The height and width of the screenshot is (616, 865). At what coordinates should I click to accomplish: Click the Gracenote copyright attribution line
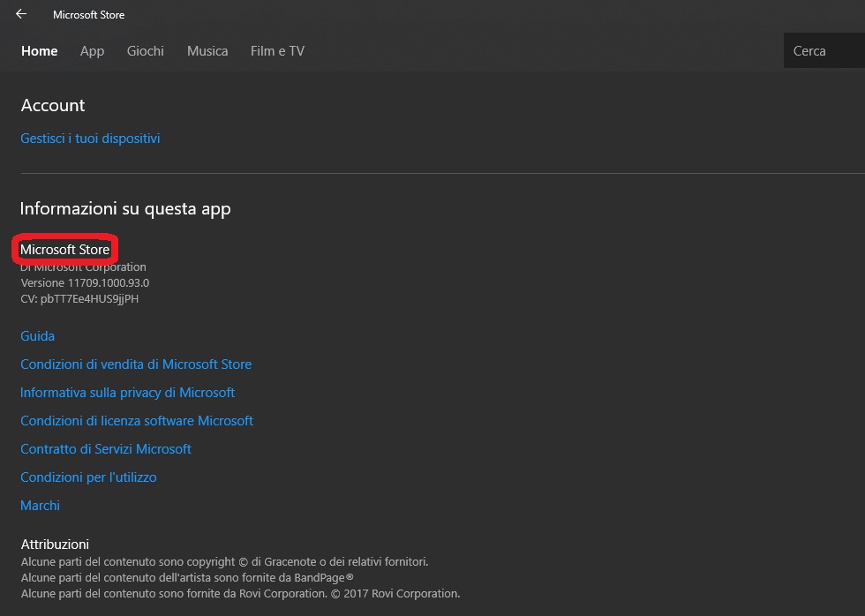(x=224, y=561)
